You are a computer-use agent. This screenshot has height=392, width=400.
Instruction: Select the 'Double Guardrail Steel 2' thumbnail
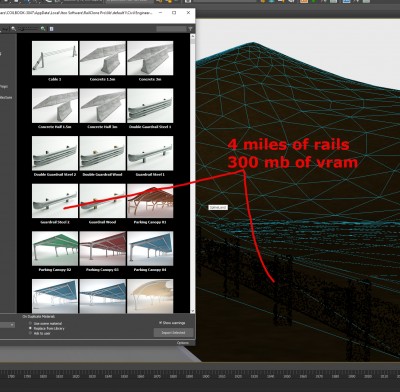[x=55, y=153]
